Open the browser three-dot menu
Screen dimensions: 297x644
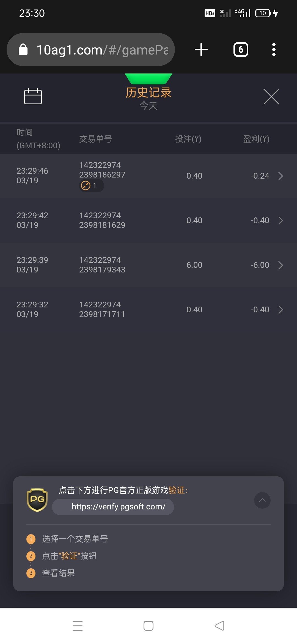(x=274, y=50)
